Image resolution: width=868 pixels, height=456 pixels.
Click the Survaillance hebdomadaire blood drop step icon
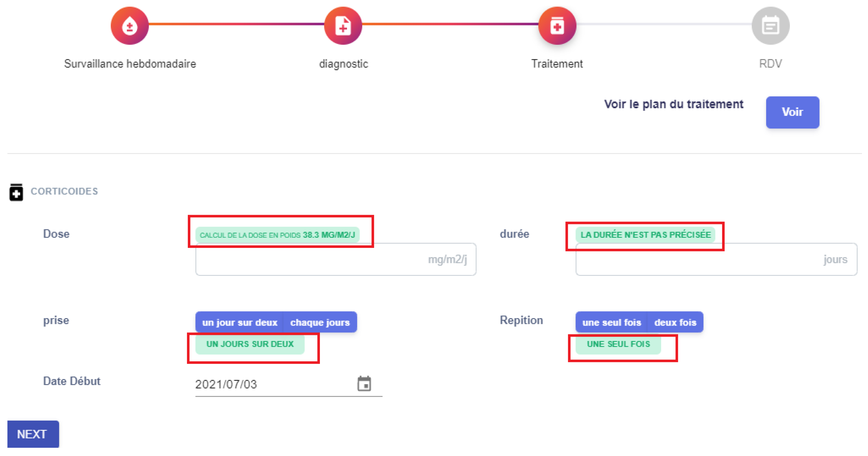[x=130, y=26]
